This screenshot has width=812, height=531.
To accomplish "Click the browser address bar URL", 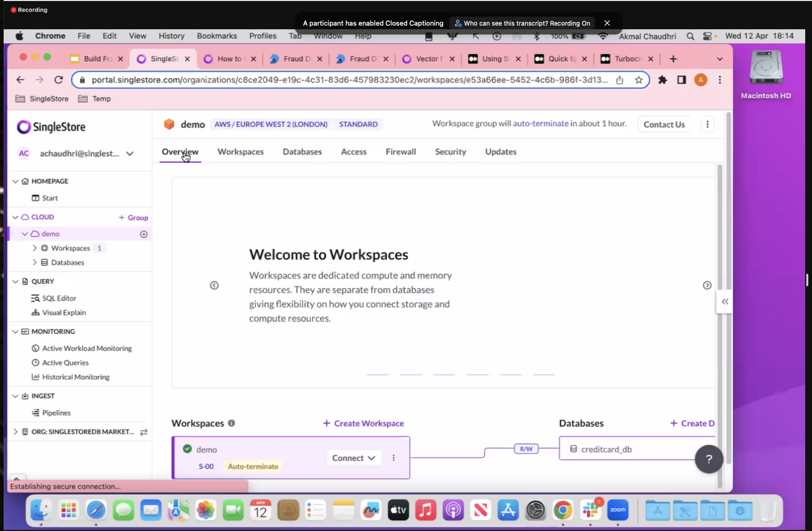I will 349,80.
